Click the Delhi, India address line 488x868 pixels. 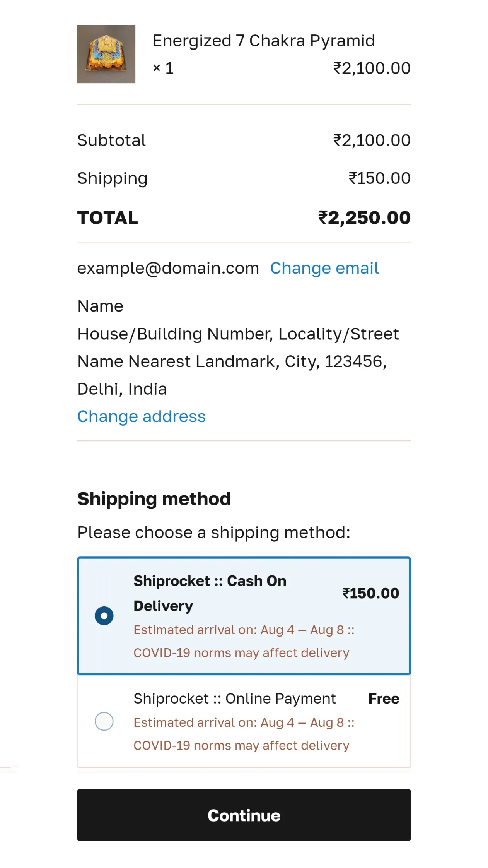pyautogui.click(x=122, y=389)
